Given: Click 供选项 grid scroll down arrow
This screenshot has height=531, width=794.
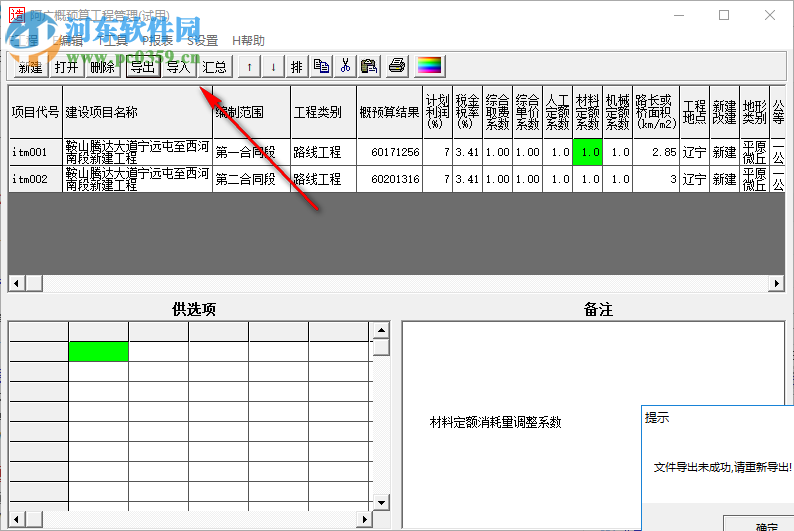Looking at the screenshot, I should click(381, 503).
